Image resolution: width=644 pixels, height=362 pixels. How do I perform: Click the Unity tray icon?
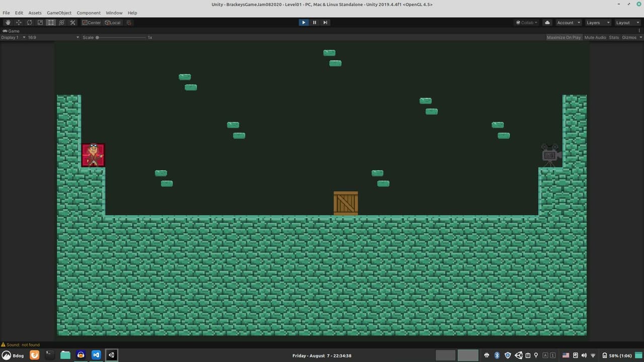[x=519, y=355]
